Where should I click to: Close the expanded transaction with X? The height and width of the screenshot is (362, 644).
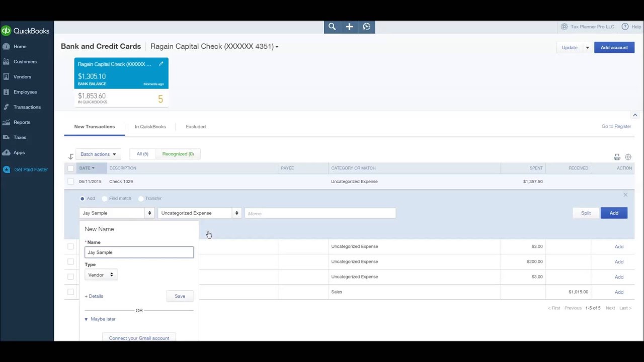pos(625,195)
